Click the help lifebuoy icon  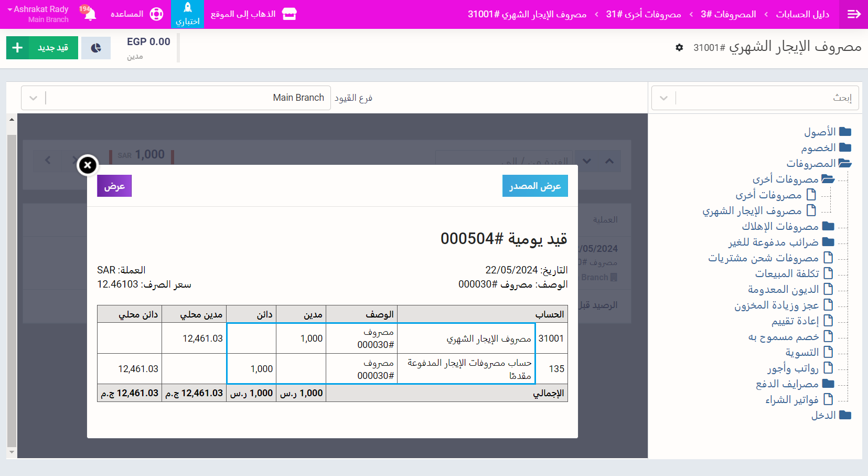(156, 14)
